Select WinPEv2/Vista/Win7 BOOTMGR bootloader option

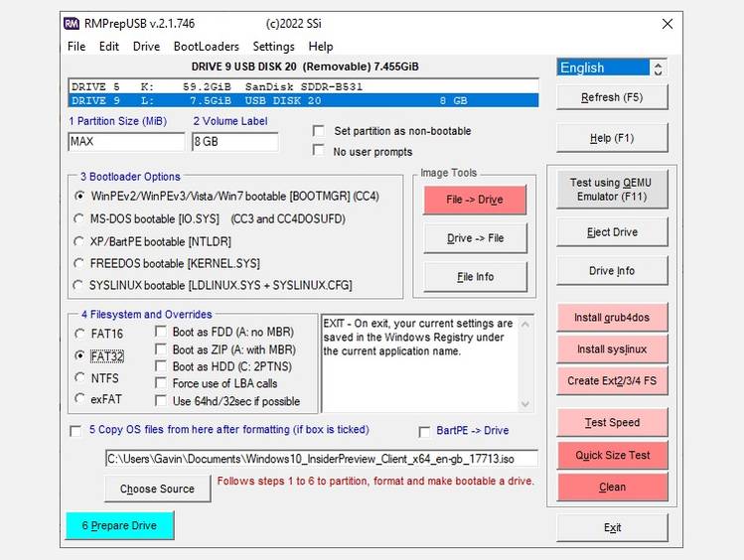(79, 196)
